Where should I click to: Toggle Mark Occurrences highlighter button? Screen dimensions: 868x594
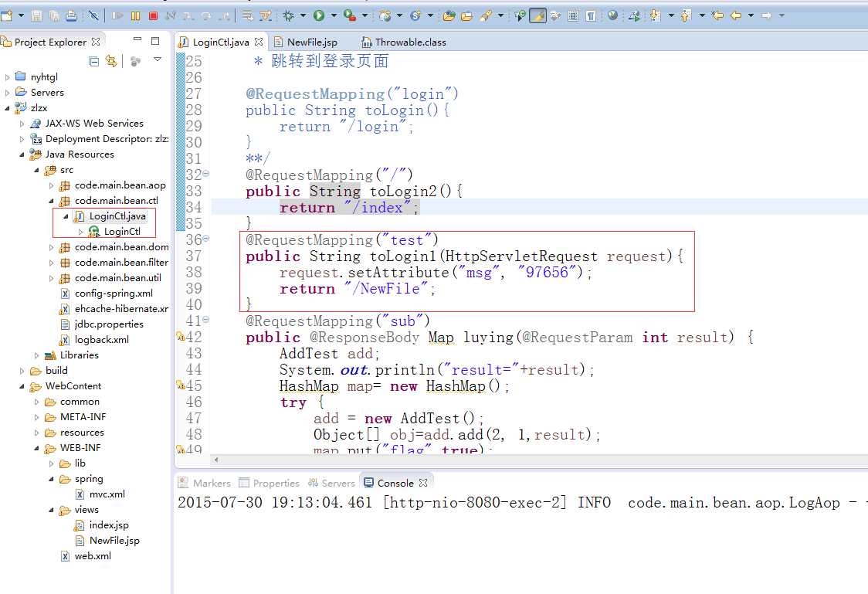537,15
